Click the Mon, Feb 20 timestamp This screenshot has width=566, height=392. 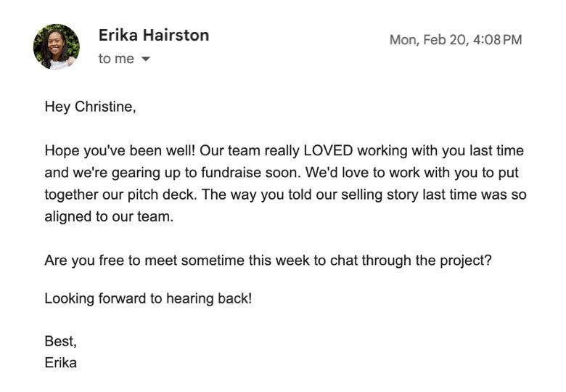[455, 40]
